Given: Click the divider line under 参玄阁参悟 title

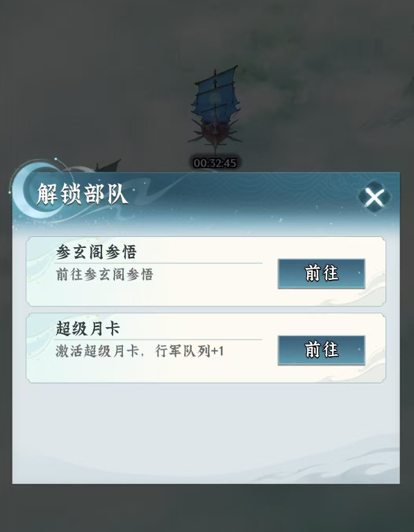Looking at the screenshot, I should coord(158,263).
